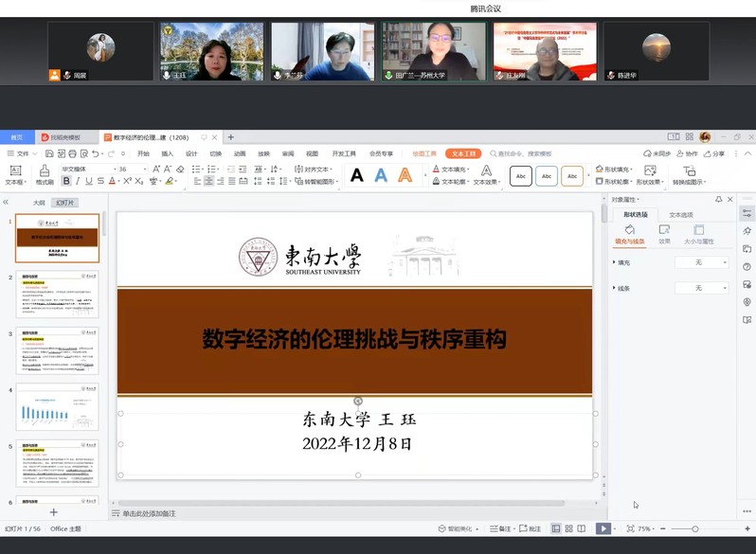Apply Underline to the text
The width and height of the screenshot is (756, 554).
(89, 181)
